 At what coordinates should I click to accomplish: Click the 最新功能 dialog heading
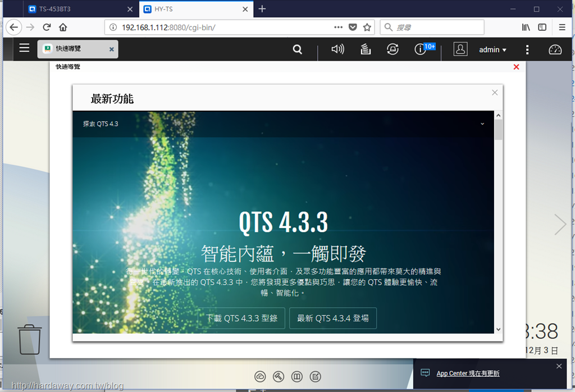pyautogui.click(x=112, y=99)
